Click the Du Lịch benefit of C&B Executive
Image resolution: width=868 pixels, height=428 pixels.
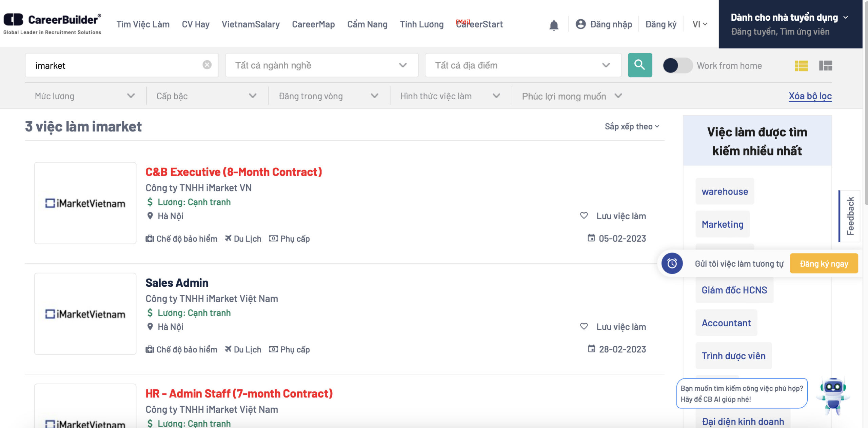(x=243, y=239)
